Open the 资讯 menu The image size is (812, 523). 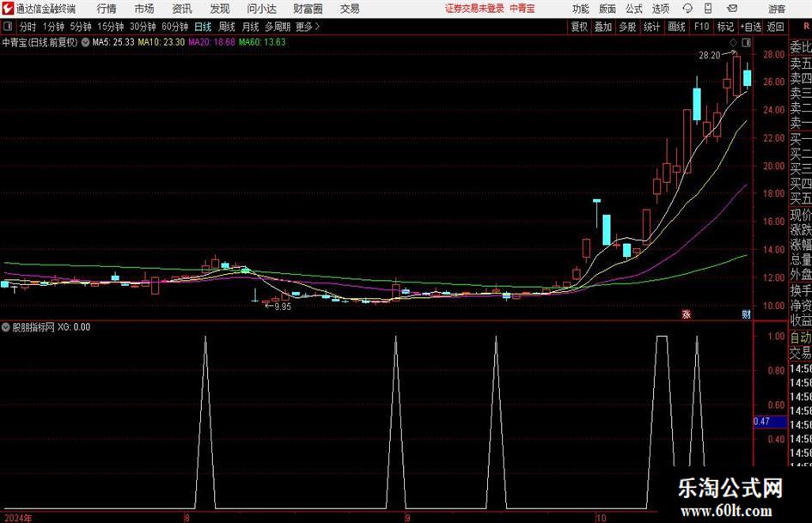[x=182, y=9]
